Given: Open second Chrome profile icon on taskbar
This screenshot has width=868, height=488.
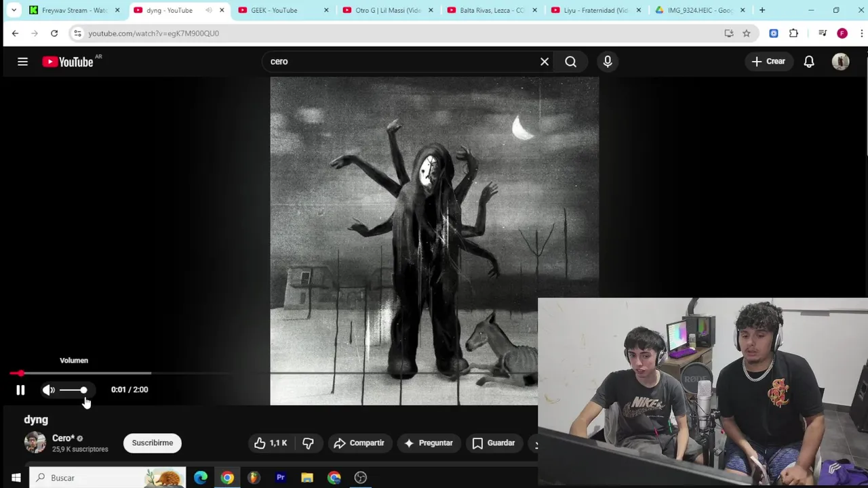Looking at the screenshot, I should [x=334, y=478].
